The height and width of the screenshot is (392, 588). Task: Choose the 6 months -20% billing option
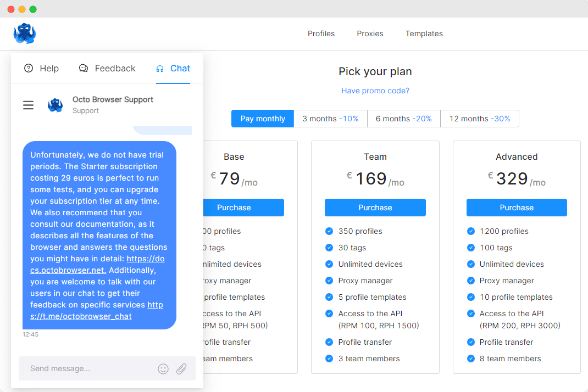[x=404, y=119]
